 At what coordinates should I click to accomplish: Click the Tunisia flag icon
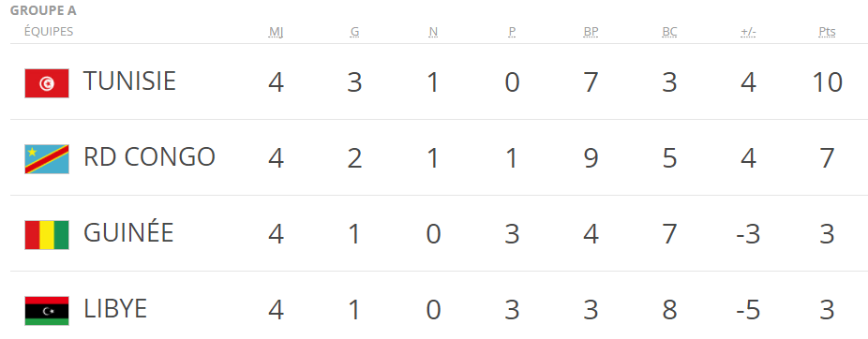tap(47, 83)
